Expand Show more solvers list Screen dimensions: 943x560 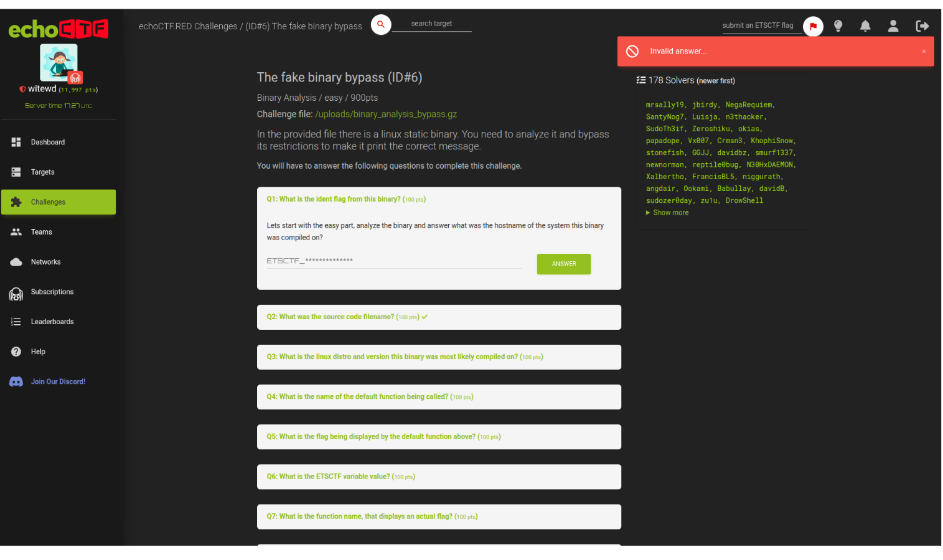point(670,213)
